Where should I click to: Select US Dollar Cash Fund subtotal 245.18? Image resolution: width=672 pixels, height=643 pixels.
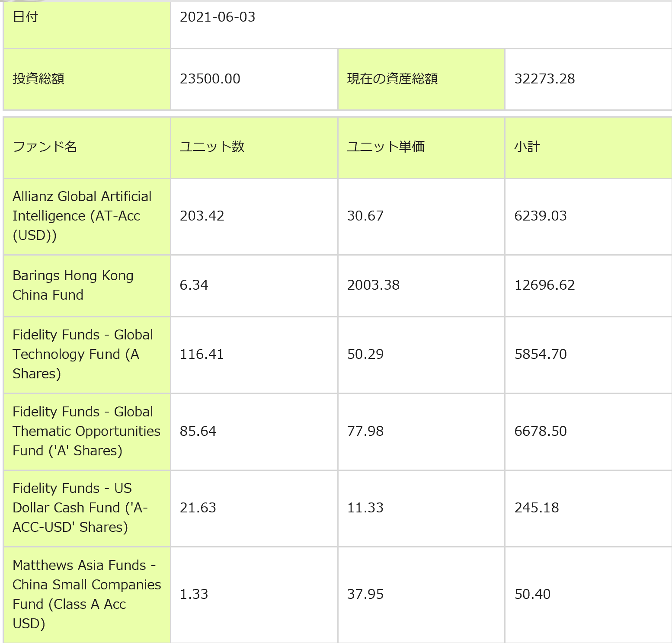click(537, 508)
